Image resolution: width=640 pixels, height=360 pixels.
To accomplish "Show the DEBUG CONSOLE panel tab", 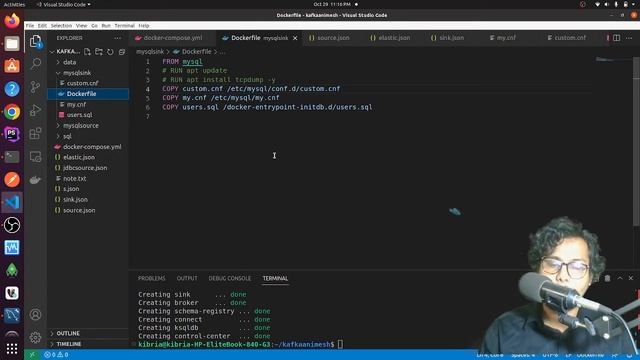I will 230,278.
